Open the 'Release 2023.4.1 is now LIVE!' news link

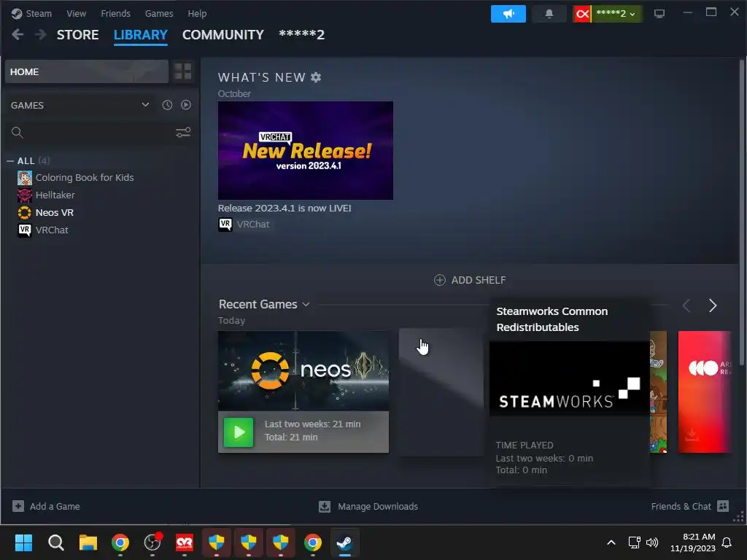pos(285,208)
